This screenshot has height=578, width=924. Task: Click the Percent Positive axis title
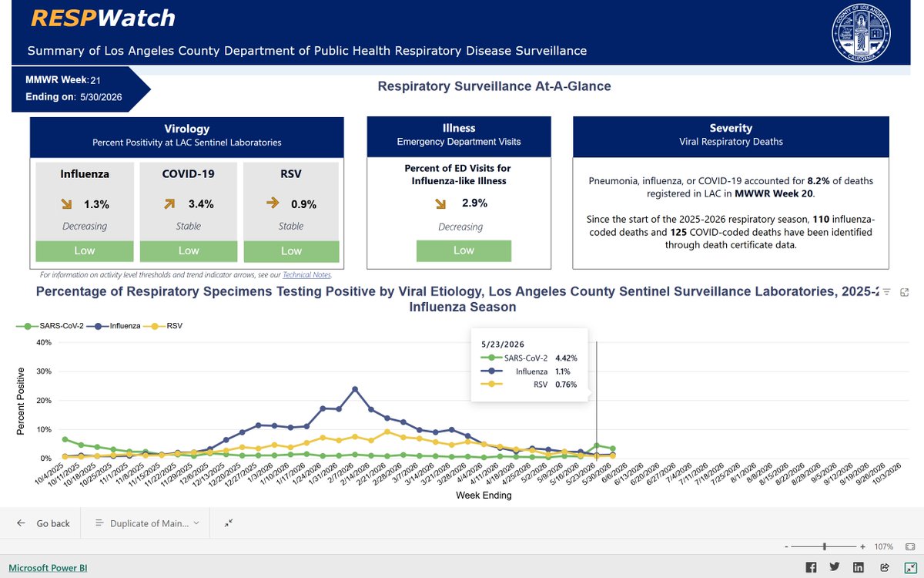pyautogui.click(x=22, y=402)
